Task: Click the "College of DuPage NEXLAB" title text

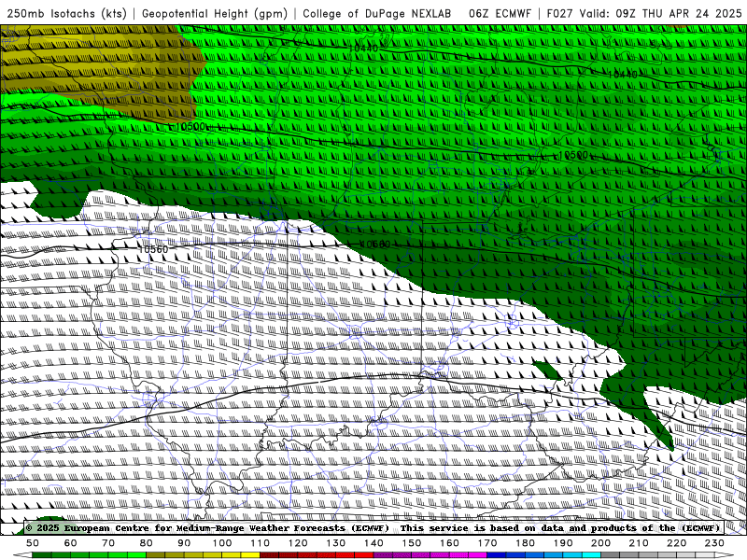Action: [x=377, y=13]
